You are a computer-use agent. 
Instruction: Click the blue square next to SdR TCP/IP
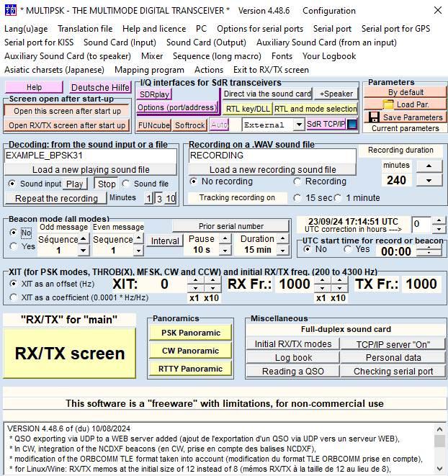pos(352,125)
